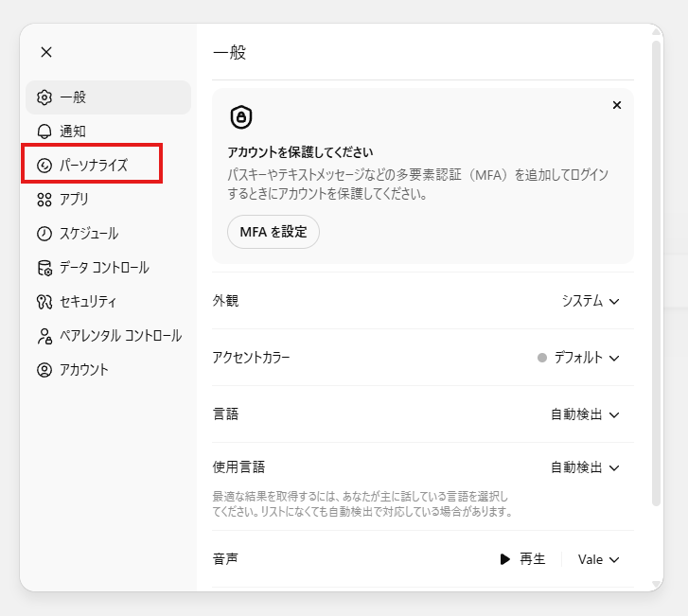Go to the アプリ tab
This screenshot has width=688, height=616.
109,200
